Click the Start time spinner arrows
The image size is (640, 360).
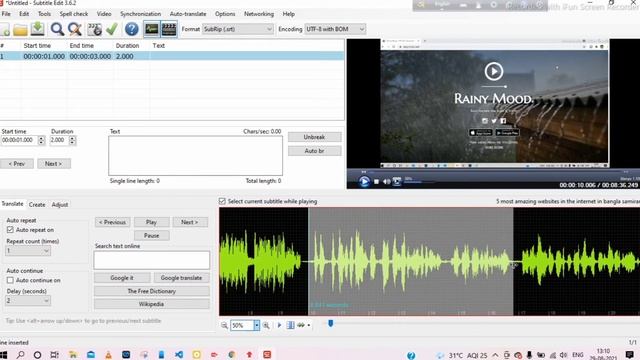(x=41, y=140)
